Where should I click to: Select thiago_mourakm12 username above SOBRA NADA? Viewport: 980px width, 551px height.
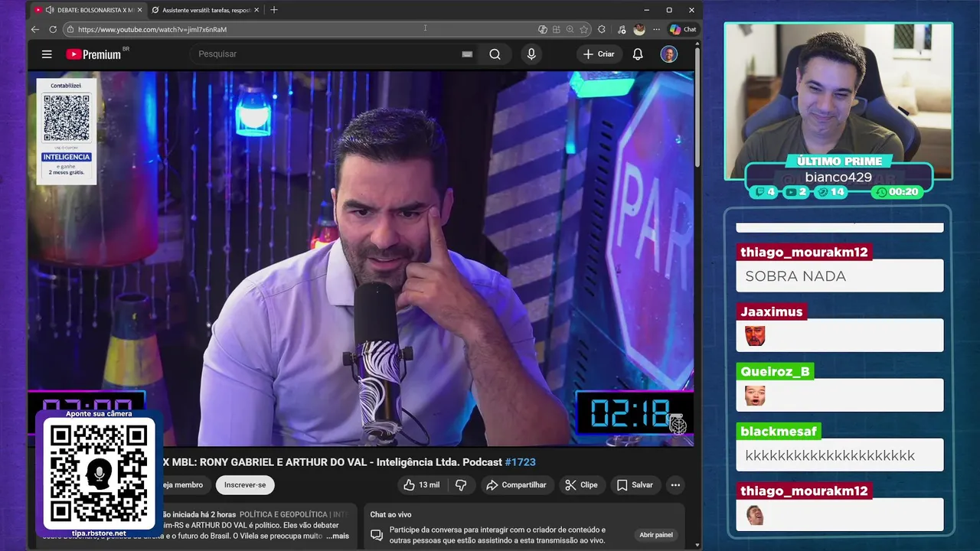pyautogui.click(x=805, y=252)
